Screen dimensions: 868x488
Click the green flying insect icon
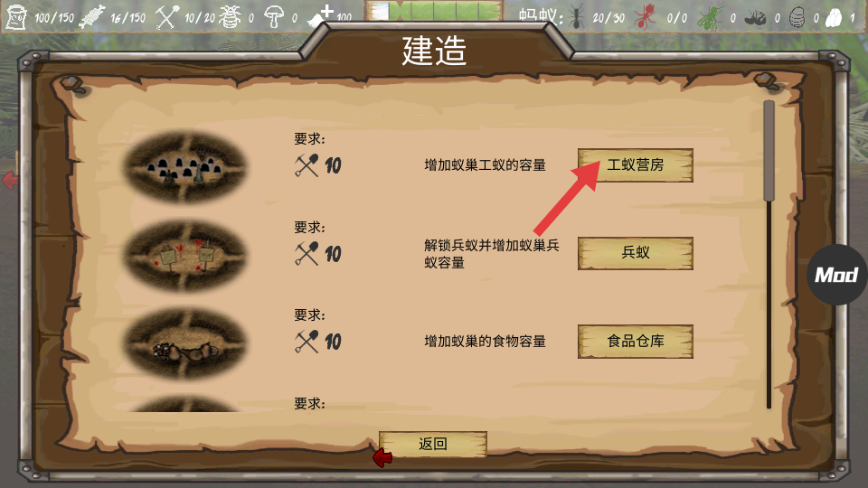[x=711, y=17]
